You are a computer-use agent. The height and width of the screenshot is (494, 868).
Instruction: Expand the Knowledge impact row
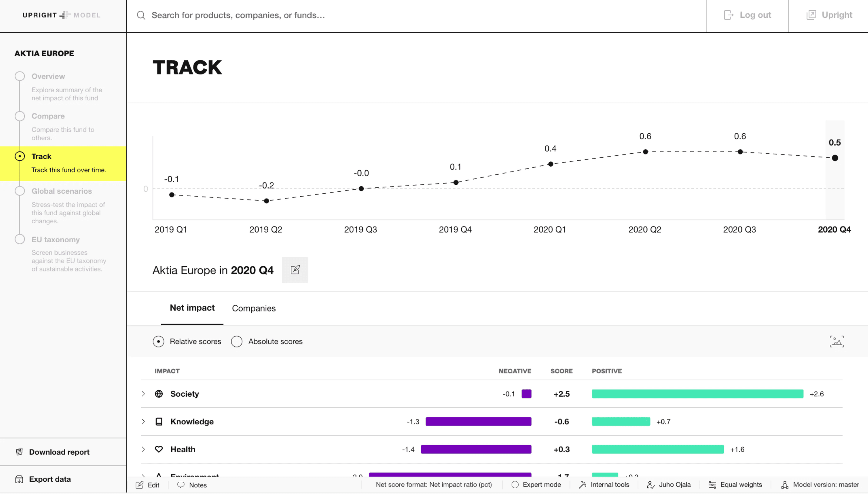143,421
